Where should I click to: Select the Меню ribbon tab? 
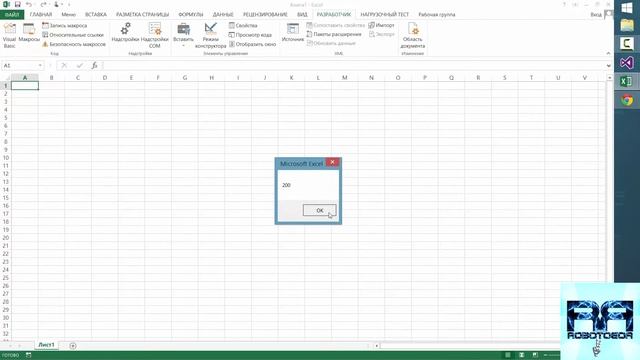pyautogui.click(x=69, y=15)
